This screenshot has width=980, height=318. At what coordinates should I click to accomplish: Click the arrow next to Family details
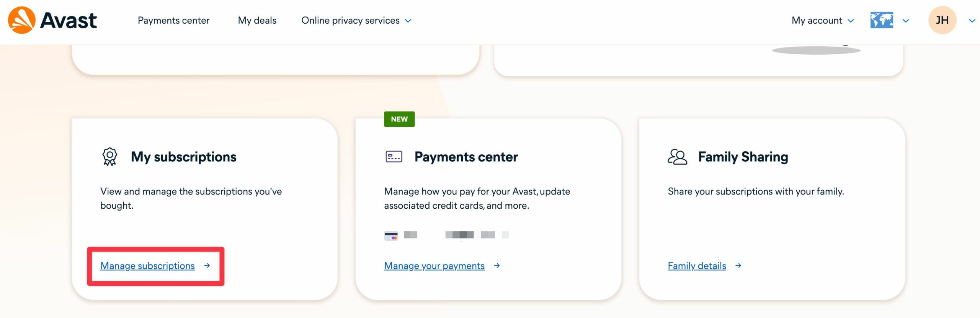point(738,265)
